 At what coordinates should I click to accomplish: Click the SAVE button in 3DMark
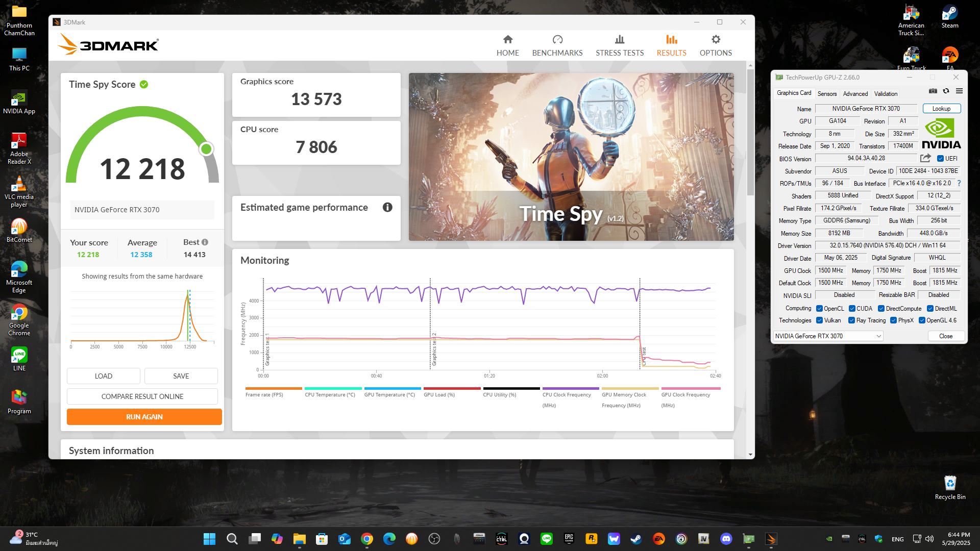click(181, 376)
